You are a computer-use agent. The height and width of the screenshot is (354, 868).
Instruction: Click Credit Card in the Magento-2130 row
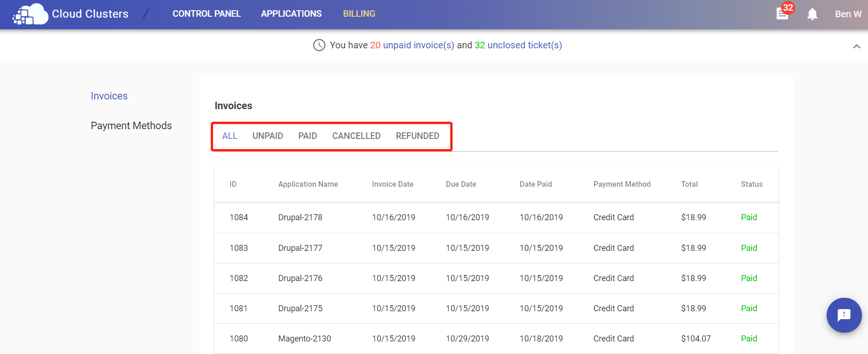(614, 338)
